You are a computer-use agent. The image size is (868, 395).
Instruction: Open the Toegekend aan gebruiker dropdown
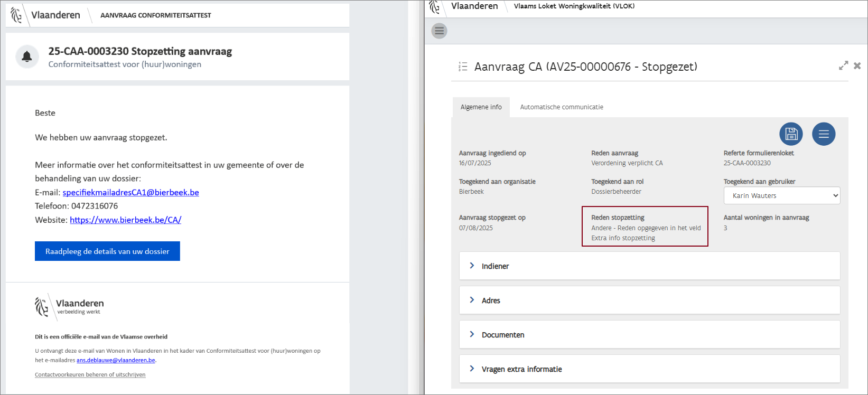pos(781,195)
